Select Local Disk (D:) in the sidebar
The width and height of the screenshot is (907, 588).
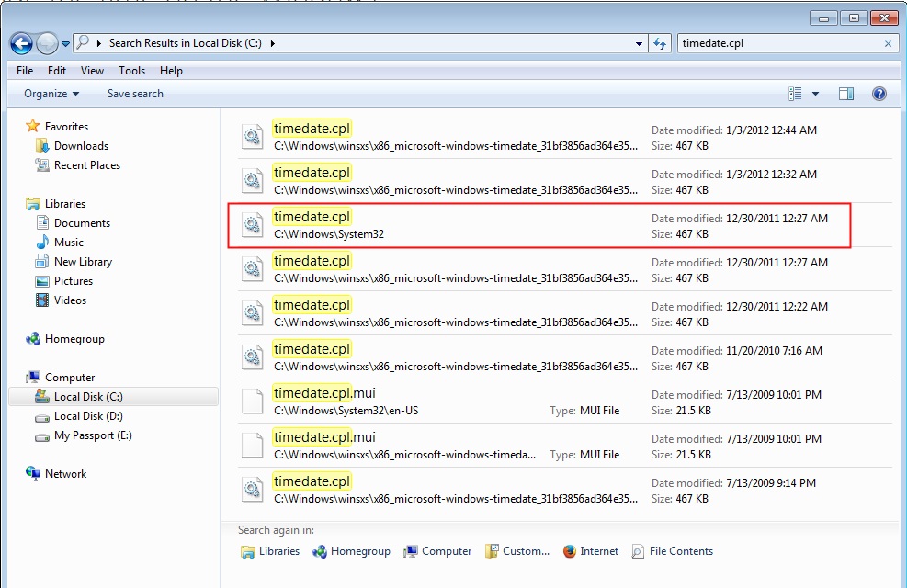click(x=88, y=416)
